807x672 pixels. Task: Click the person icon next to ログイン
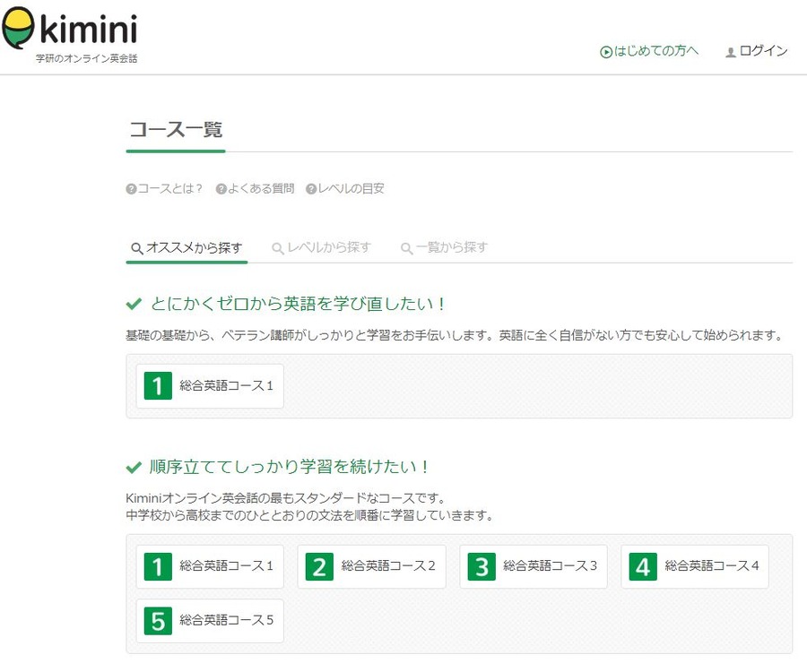[729, 51]
